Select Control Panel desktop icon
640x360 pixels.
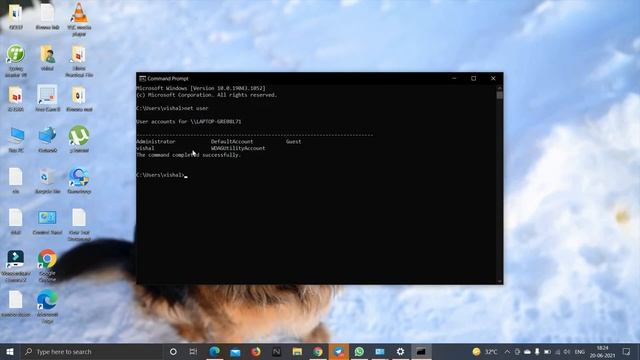point(47,222)
